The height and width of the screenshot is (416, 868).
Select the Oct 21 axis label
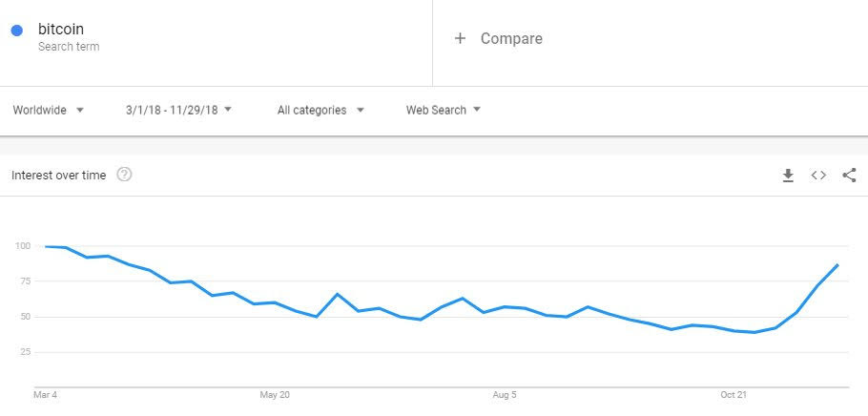pos(734,395)
